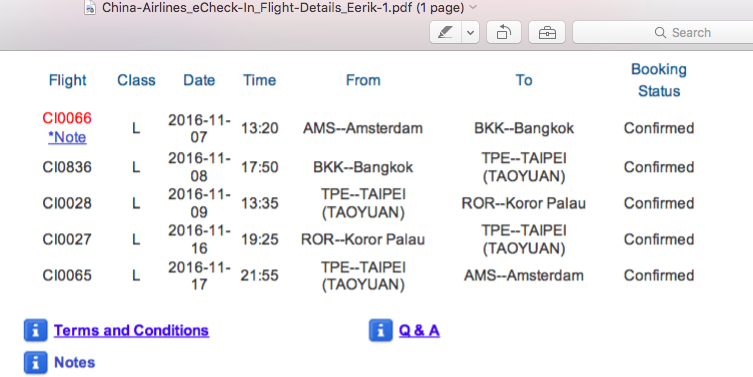The image size is (753, 377).
Task: Select the red CI0066 flight number
Action: (x=67, y=118)
